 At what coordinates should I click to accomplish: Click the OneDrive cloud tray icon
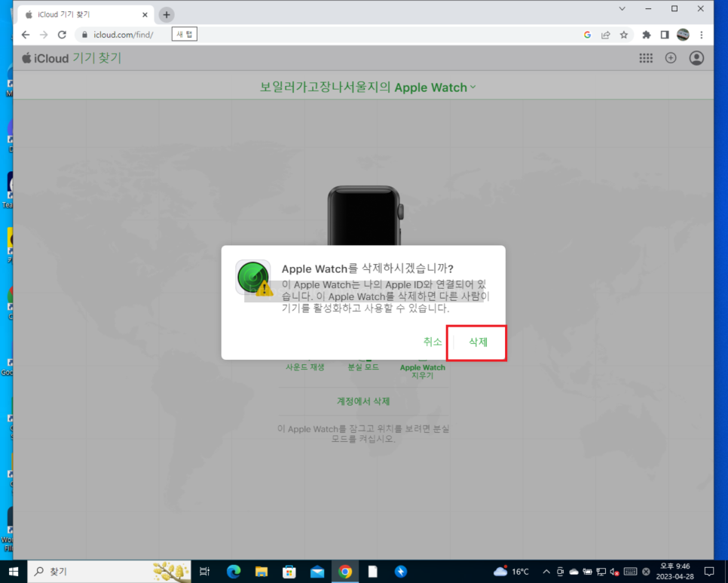[x=574, y=572]
